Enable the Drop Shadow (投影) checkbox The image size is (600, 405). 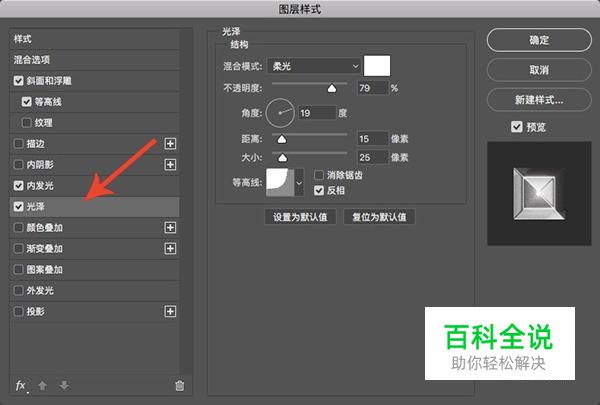click(18, 312)
